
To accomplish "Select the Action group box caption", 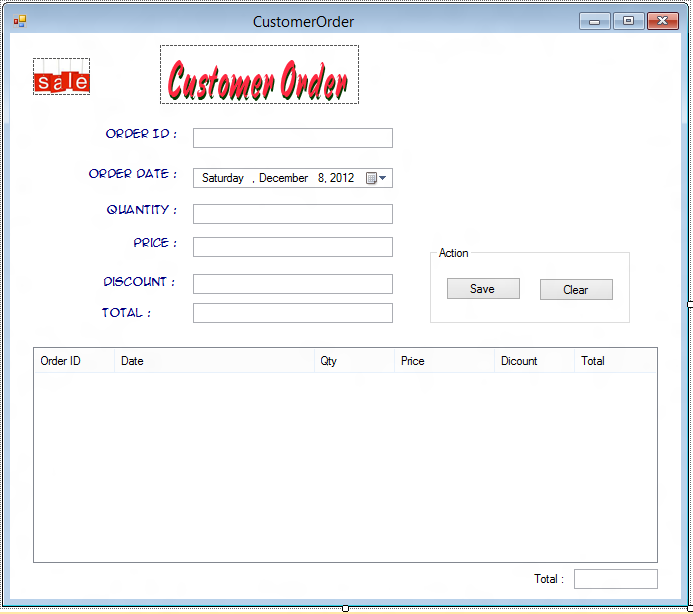I will pos(453,253).
